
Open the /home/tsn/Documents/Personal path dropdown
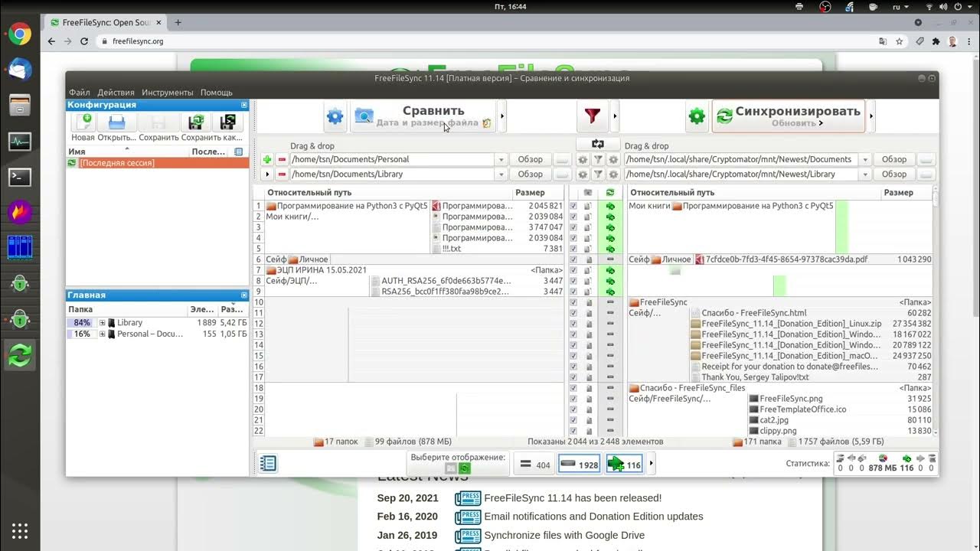coord(501,159)
